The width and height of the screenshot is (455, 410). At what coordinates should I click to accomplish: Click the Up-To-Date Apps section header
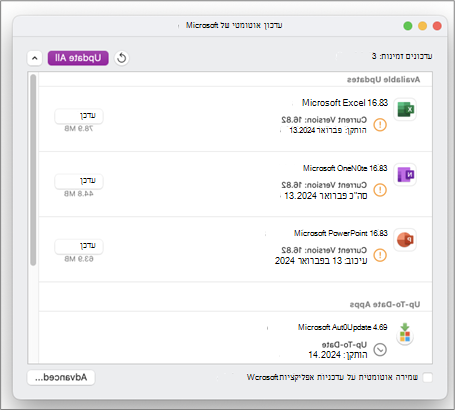coord(385,304)
